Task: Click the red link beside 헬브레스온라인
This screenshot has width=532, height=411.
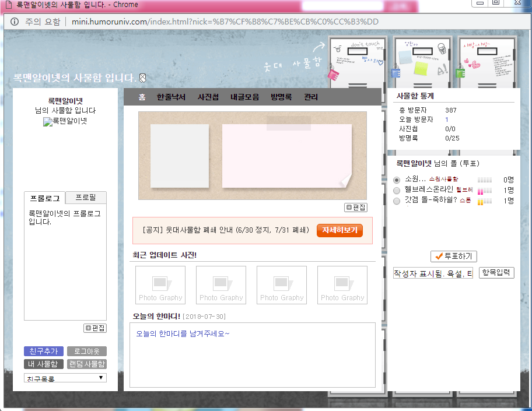Action: tap(464, 189)
